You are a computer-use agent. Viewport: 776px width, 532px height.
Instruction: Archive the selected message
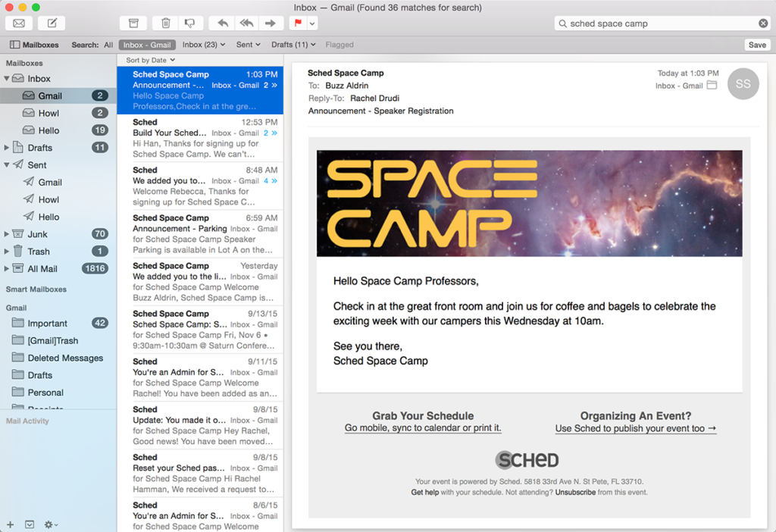click(x=133, y=23)
